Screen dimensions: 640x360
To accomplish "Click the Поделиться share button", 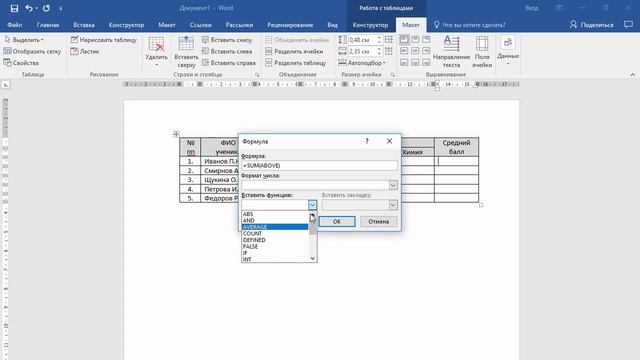I will [x=591, y=25].
